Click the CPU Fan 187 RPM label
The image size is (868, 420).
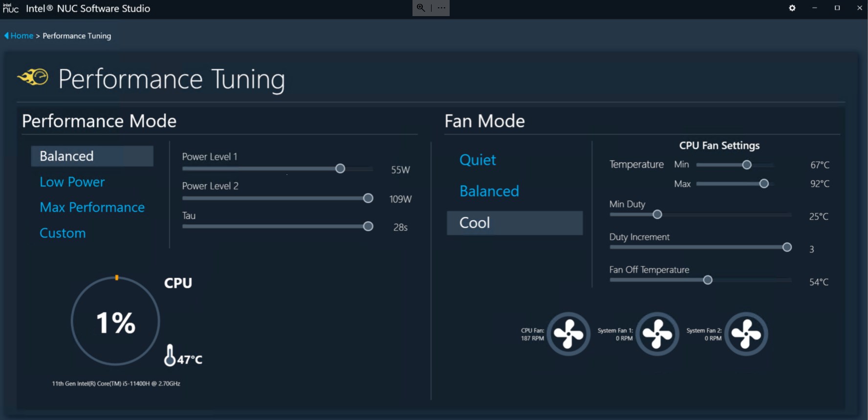[532, 335]
